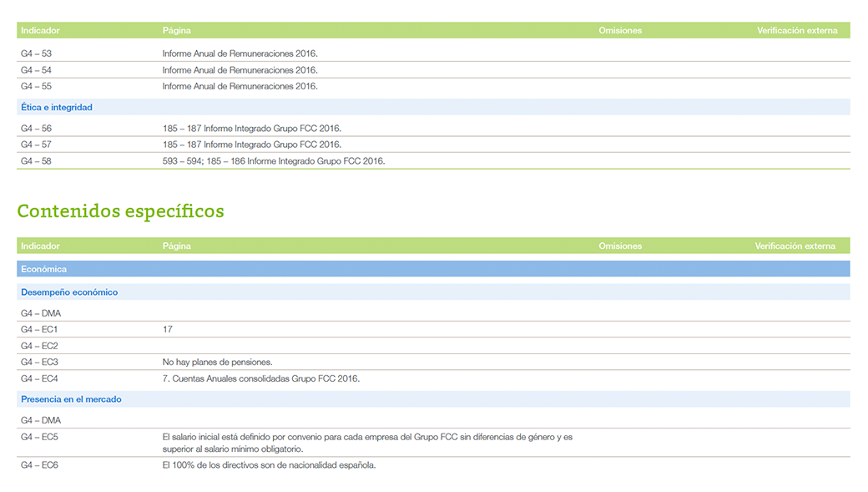Screen dimensions: 868x492
Task: Click the second table's 'Omisiones' column header
Action: pos(620,246)
